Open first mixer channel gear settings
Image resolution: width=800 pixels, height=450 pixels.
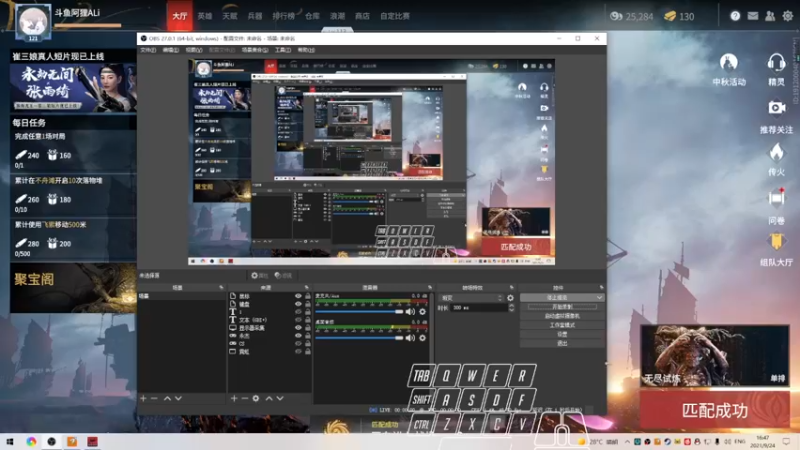[x=422, y=311]
